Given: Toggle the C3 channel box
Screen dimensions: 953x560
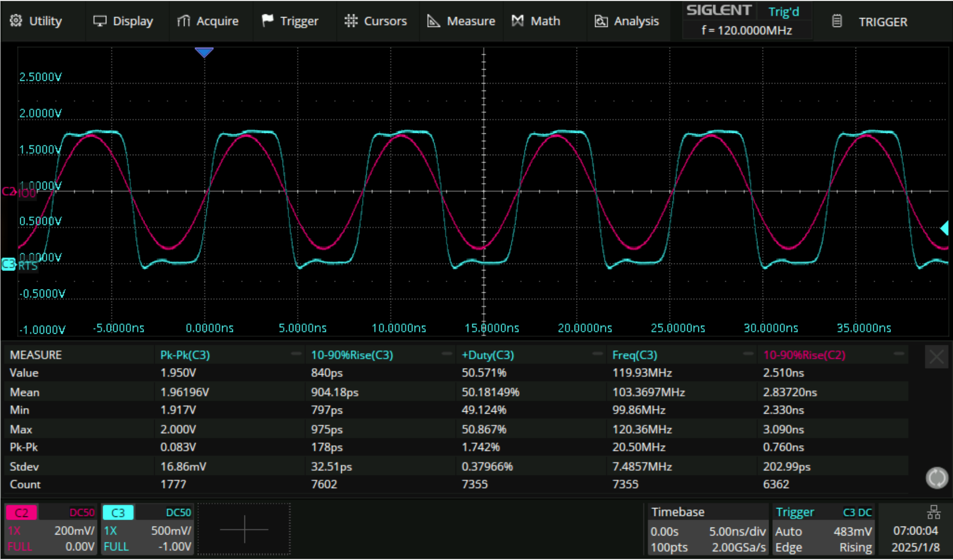Looking at the screenshot, I should (148, 529).
